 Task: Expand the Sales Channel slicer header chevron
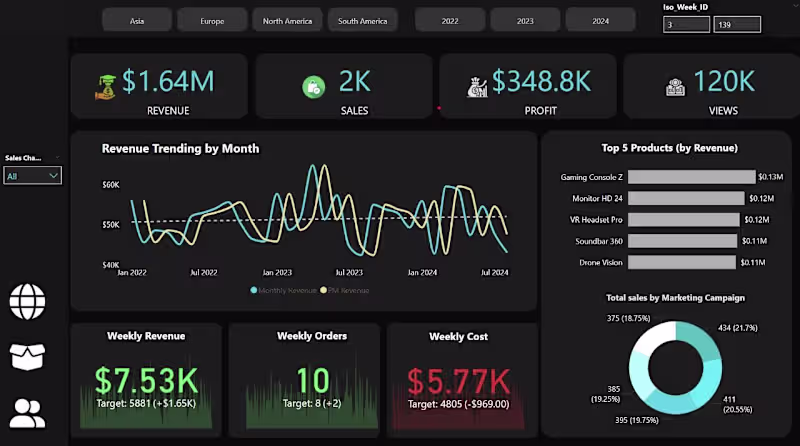click(x=57, y=157)
